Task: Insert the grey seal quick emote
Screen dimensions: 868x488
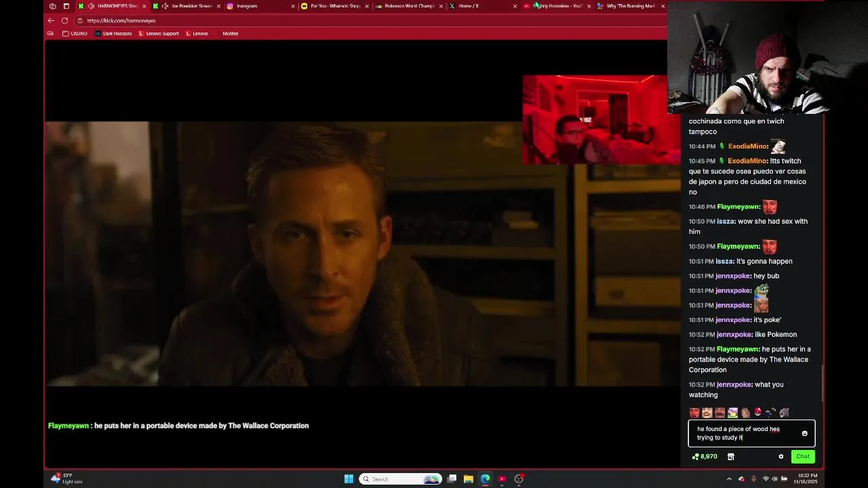Action: point(784,412)
